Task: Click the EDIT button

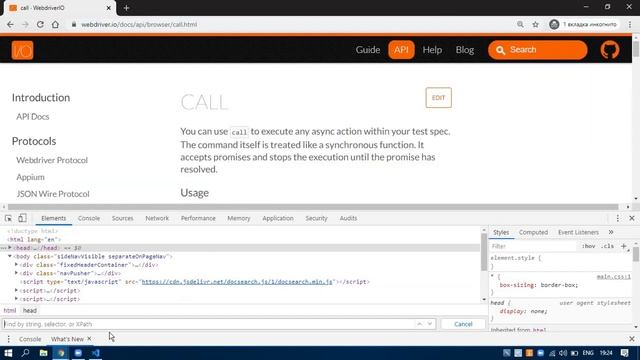Action: [438, 98]
